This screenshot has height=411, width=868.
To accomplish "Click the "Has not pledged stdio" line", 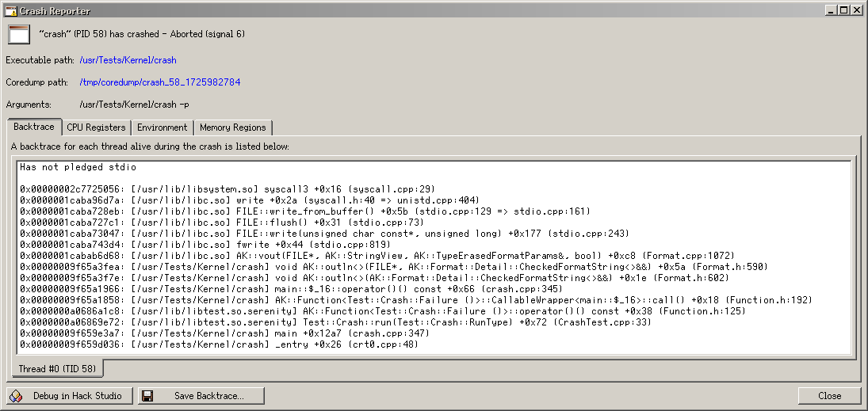I will [x=78, y=167].
